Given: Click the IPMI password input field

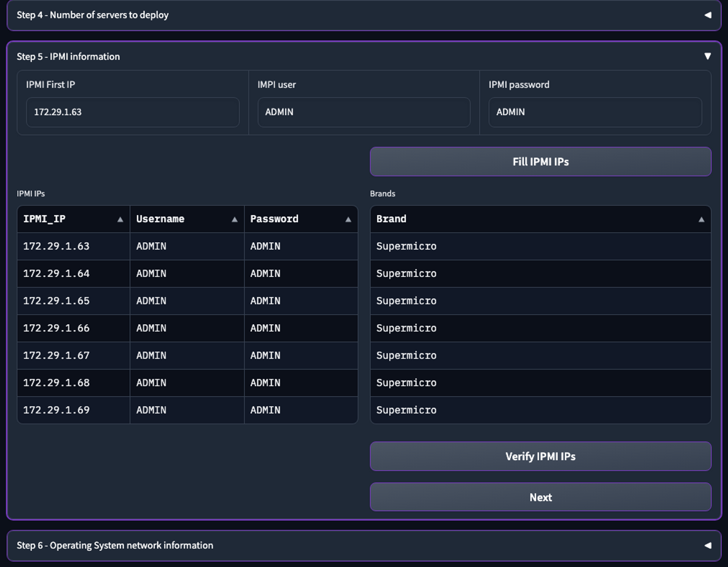Looking at the screenshot, I should [595, 112].
